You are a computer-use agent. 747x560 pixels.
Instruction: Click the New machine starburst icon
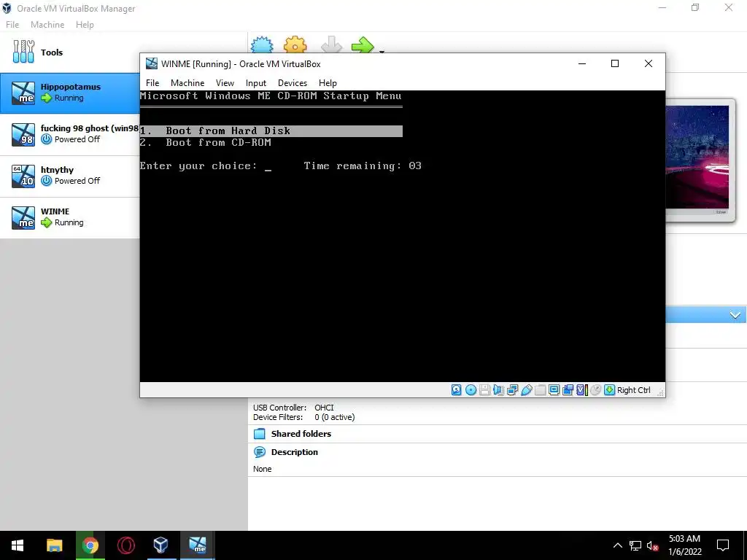pyautogui.click(x=262, y=45)
